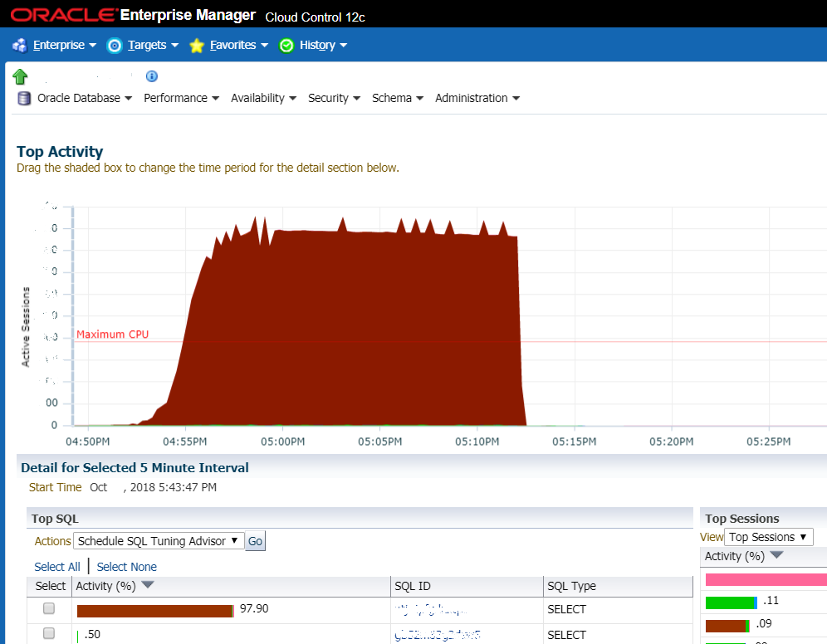Viewport: 827px width, 644px height.
Task: Sort Top Sessions by Activity (%) arrow
Action: coord(776,554)
